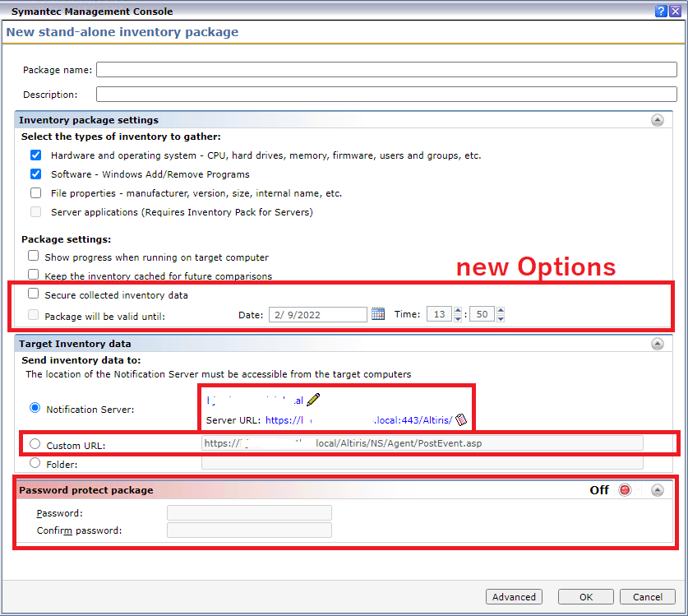Check Secure collected inventory data
This screenshot has height=616, width=688.
point(34,294)
